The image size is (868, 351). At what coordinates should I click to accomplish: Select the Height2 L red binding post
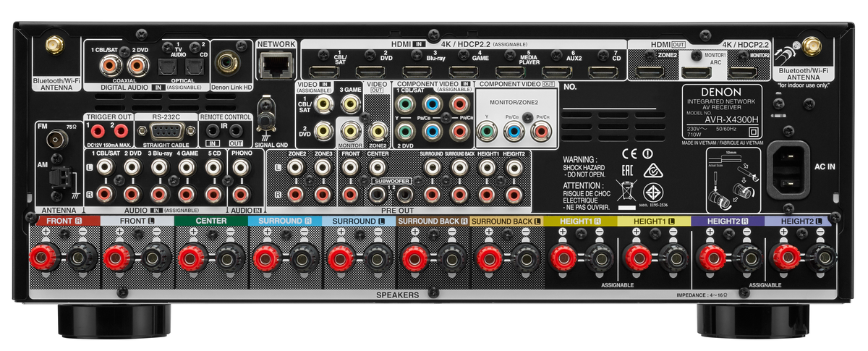[x=786, y=258]
